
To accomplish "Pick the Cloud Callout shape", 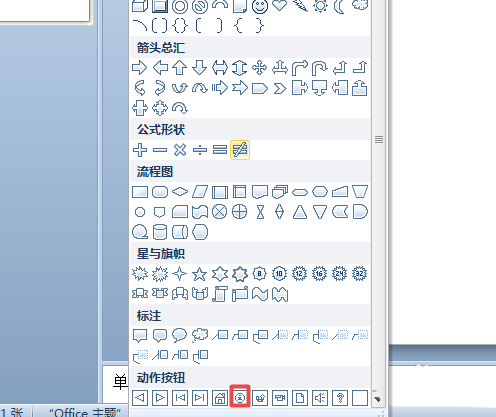I will [x=200, y=336].
